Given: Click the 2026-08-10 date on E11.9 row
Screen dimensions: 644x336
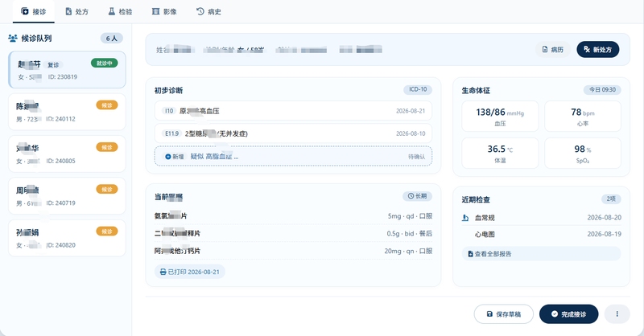Looking at the screenshot, I should [x=411, y=133].
